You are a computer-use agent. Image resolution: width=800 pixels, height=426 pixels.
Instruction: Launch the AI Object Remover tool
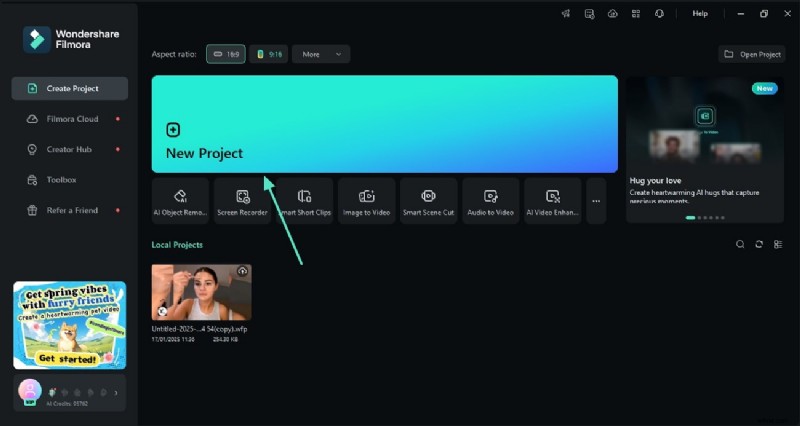tap(181, 201)
